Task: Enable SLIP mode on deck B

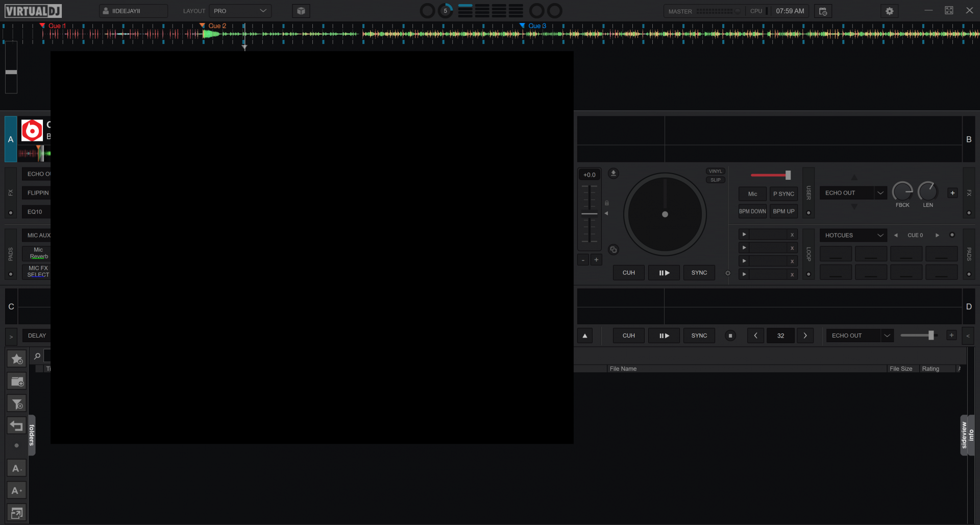Action: point(715,179)
